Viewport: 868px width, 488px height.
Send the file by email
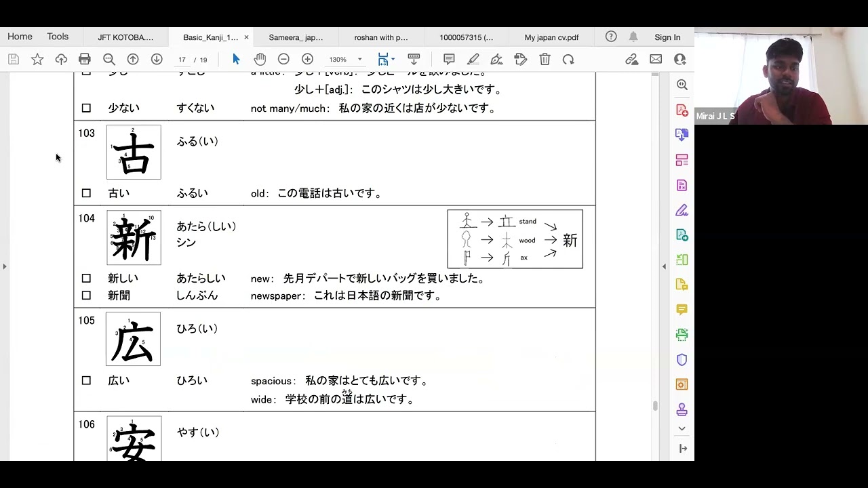point(656,60)
